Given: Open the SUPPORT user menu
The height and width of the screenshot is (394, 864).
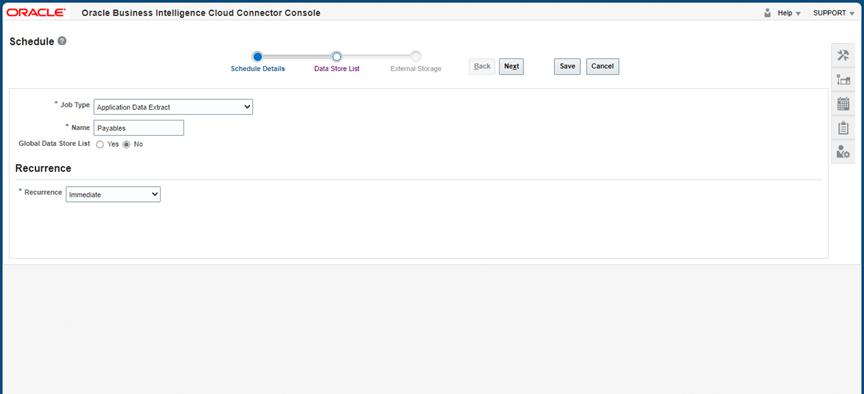Looking at the screenshot, I should point(833,13).
